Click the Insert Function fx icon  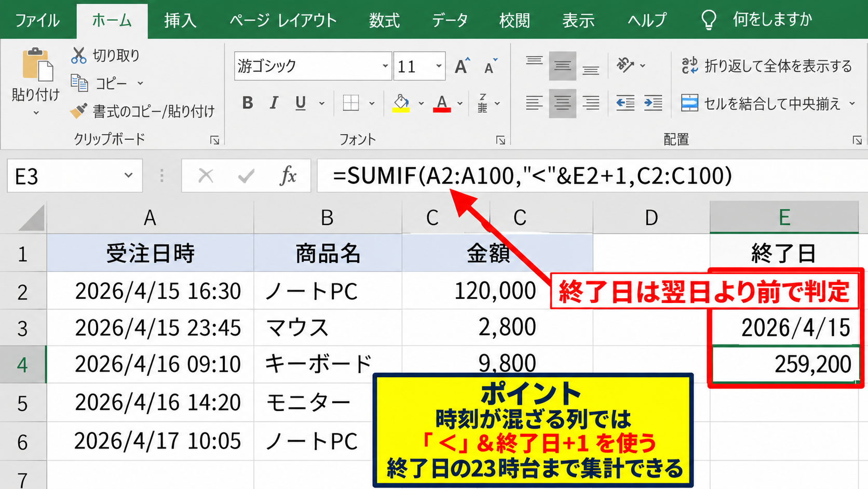(x=288, y=176)
